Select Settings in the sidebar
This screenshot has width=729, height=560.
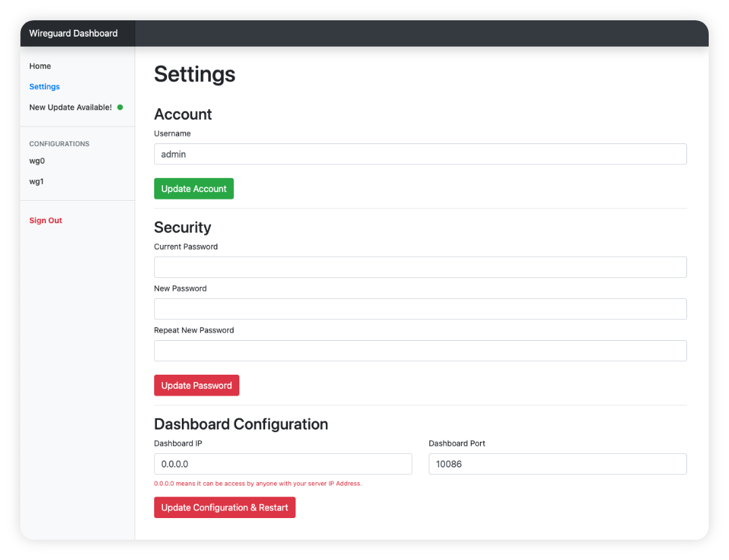45,87
